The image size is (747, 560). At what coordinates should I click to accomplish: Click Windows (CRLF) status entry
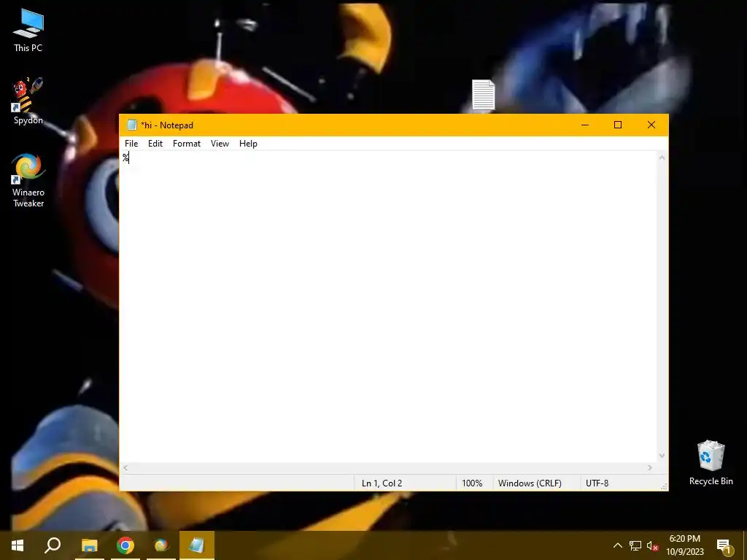tap(530, 483)
